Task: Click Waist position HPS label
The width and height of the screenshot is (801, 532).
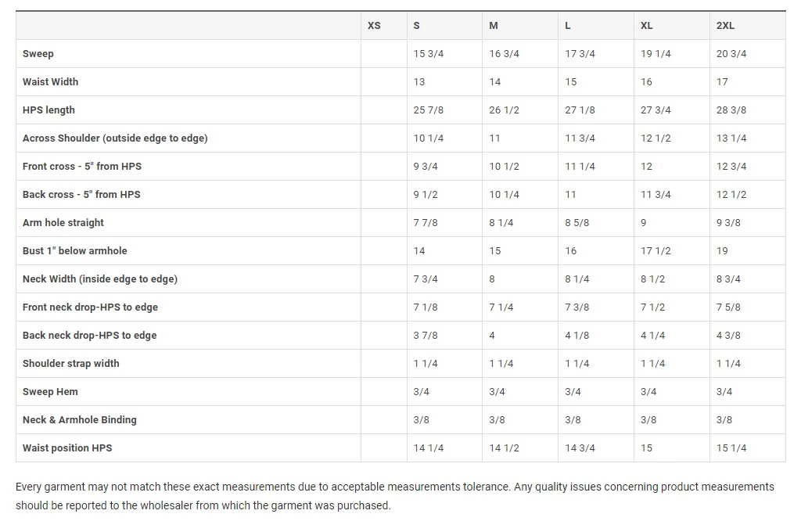Action: [x=67, y=448]
